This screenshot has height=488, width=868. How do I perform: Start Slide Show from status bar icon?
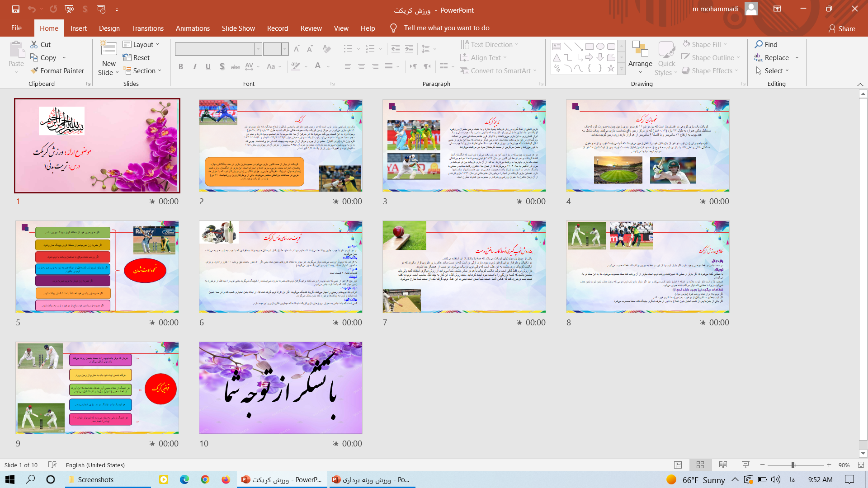click(x=745, y=465)
